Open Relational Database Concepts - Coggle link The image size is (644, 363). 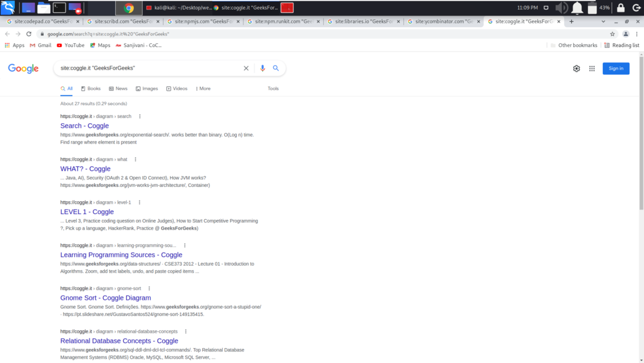point(119,341)
